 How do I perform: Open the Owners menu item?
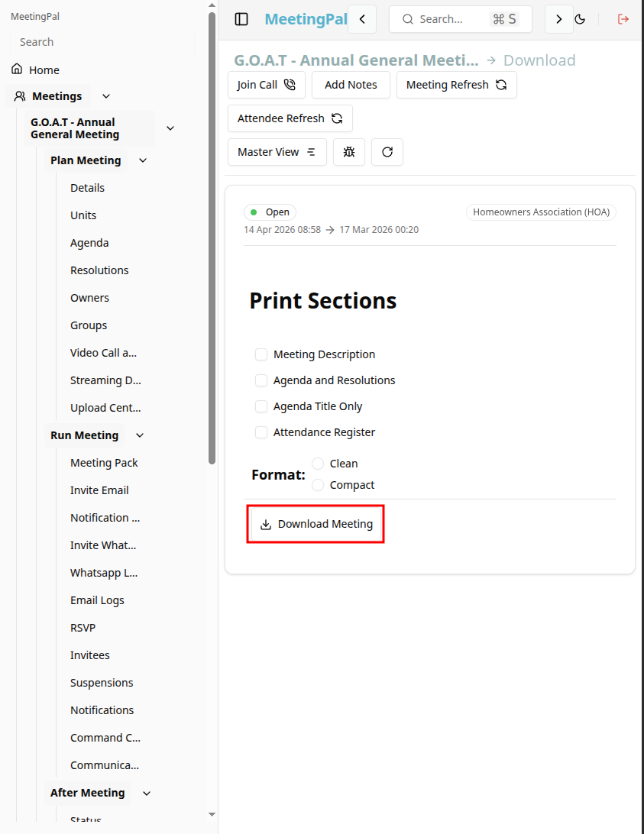tap(89, 298)
